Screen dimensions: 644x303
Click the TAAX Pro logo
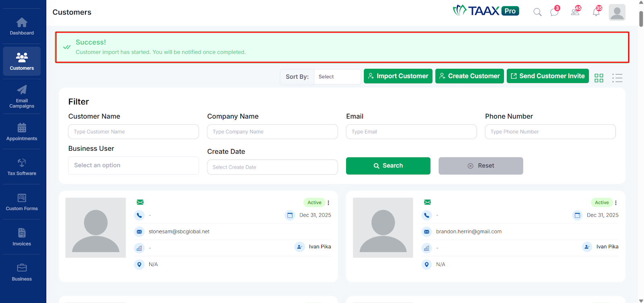tap(486, 11)
